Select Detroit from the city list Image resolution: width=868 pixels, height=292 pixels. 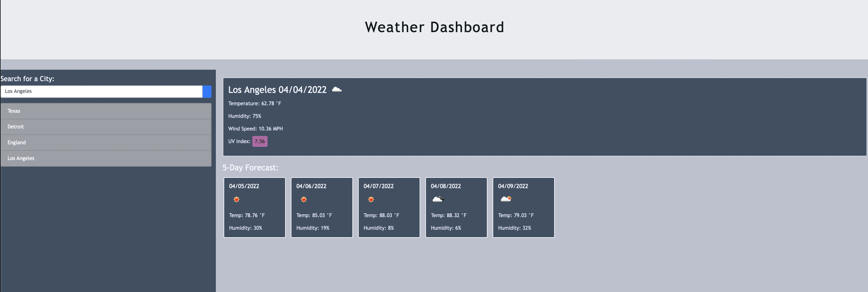(106, 126)
